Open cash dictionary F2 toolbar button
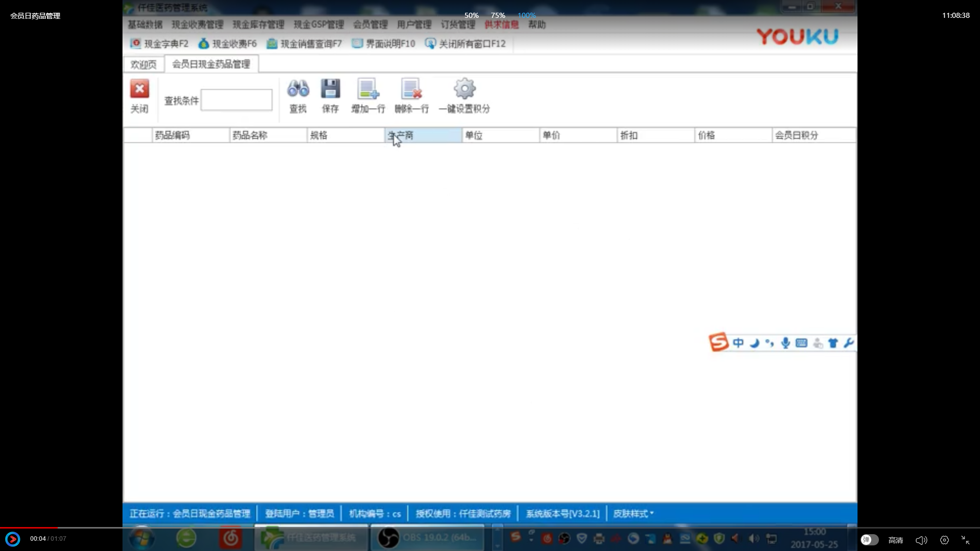 coord(159,44)
